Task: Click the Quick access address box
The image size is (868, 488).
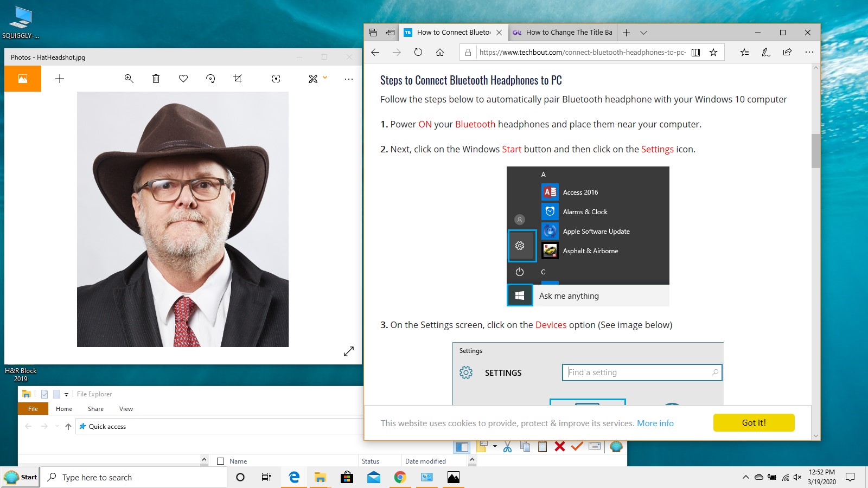Action: coord(219,427)
